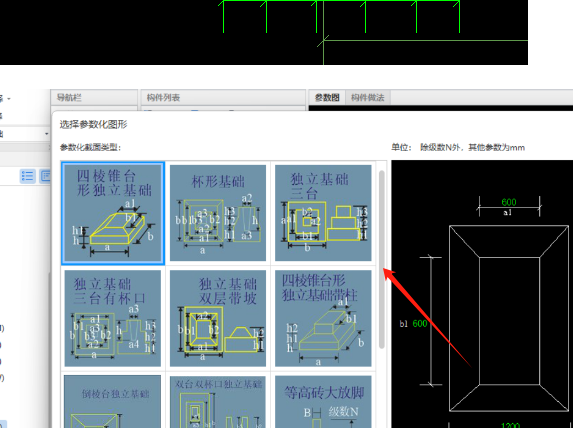573x428 pixels.
Task: Select the 双台双杯口独立基础 thumbnail
Action: 218,402
